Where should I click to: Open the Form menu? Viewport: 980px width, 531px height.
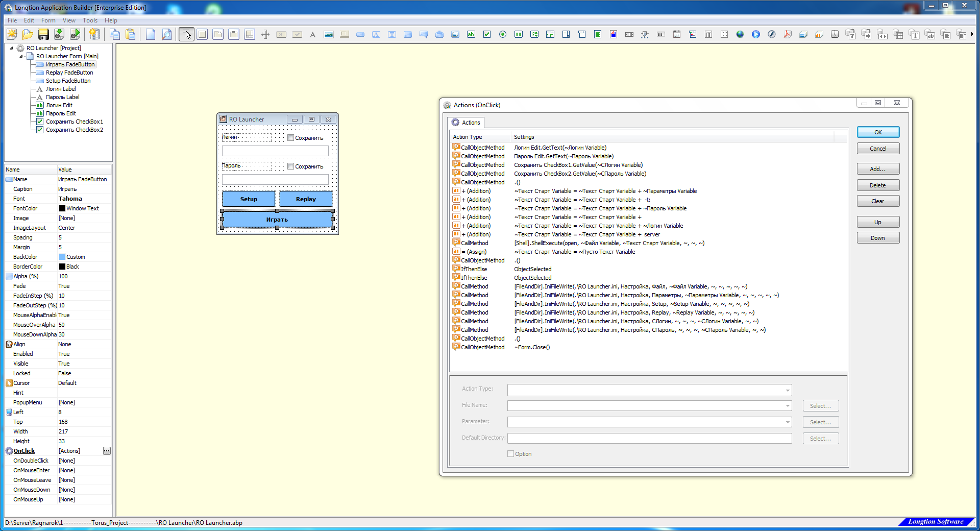coord(48,20)
